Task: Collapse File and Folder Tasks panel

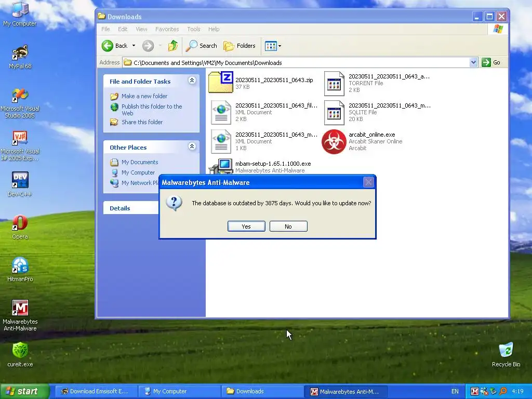Action: tap(192, 81)
